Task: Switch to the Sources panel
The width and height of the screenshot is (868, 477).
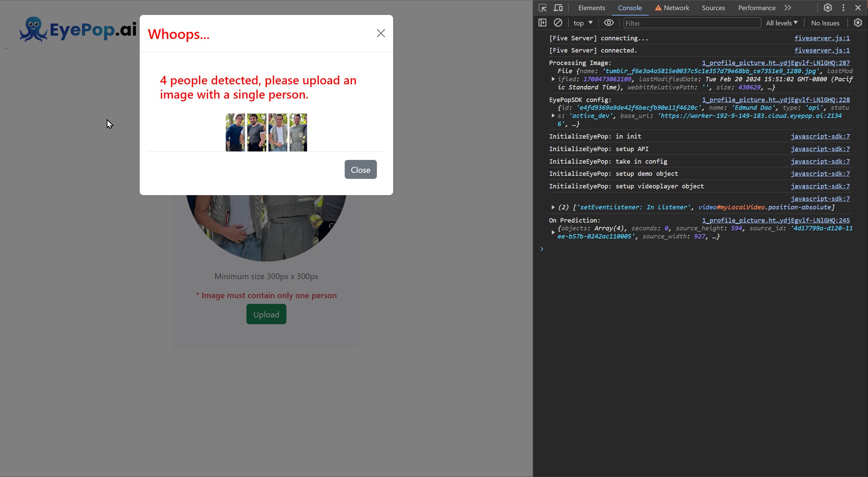Action: point(713,7)
